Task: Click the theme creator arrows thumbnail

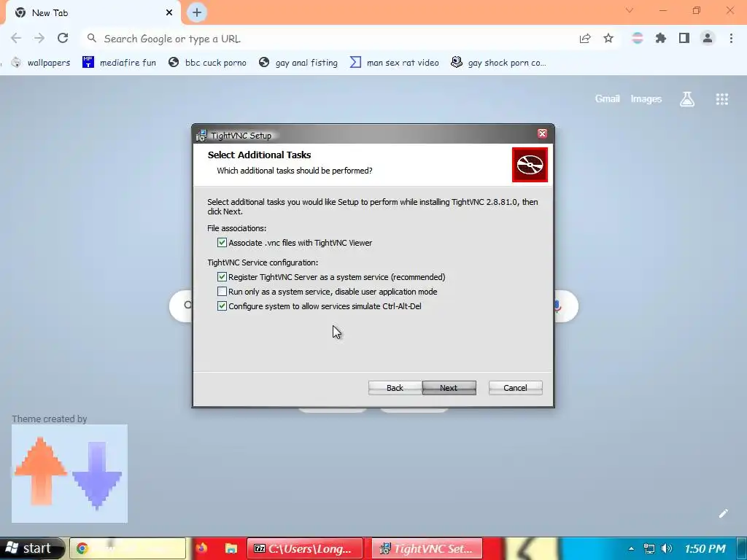Action: coord(69,474)
